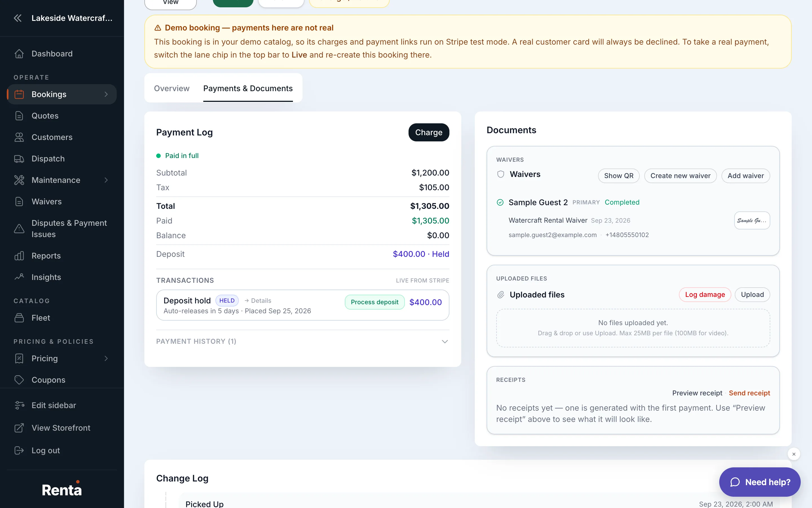The image size is (812, 508).
Task: Click Create new waiver button
Action: tap(680, 176)
